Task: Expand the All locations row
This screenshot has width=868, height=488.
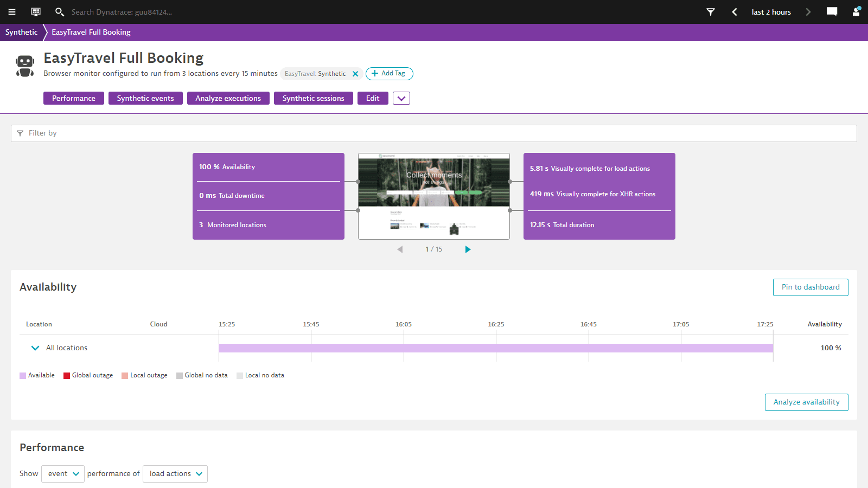Action: click(x=35, y=348)
